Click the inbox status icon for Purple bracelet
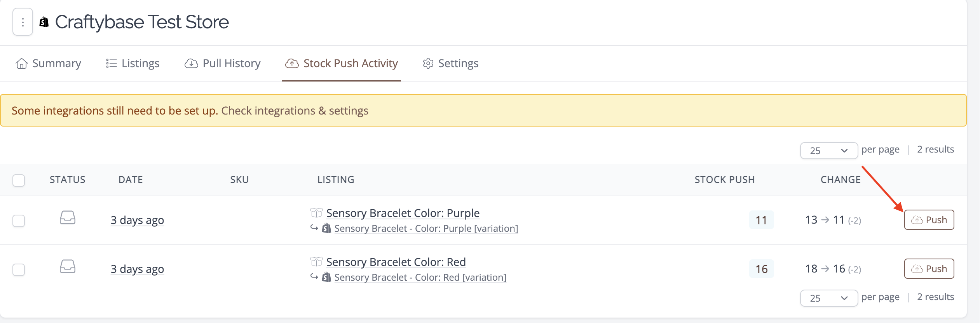The image size is (980, 323). click(68, 218)
